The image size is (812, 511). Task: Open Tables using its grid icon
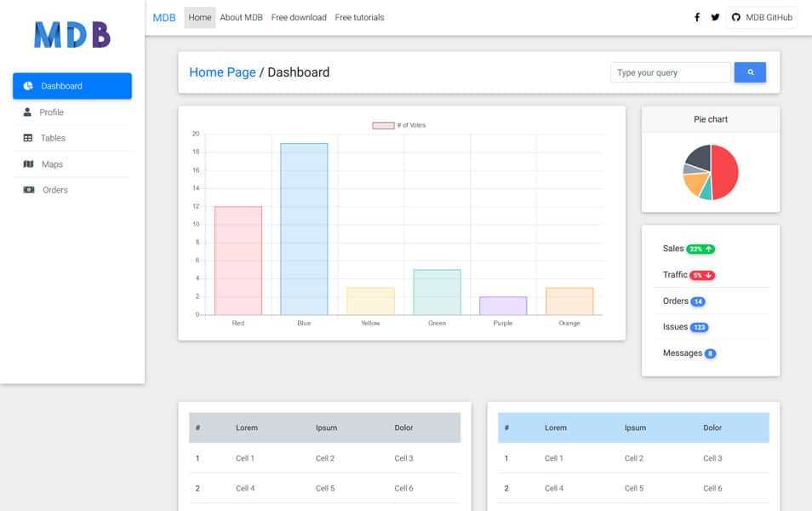(27, 138)
